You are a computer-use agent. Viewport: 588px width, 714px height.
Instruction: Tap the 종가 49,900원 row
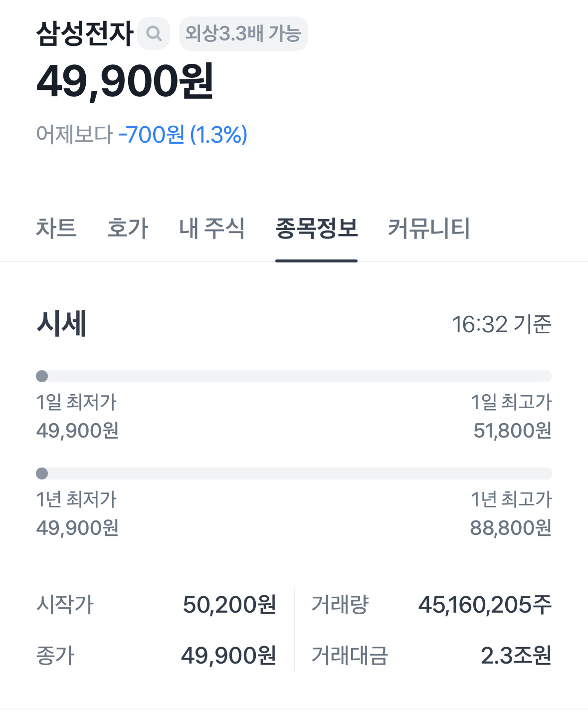click(x=156, y=655)
